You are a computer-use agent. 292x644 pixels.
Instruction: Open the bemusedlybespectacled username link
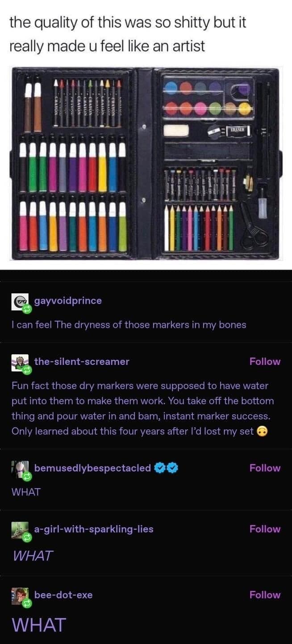click(x=92, y=468)
